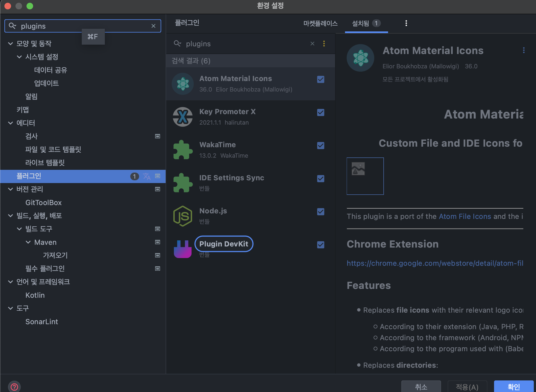Collapse the 에디터 tree section

click(x=10, y=123)
